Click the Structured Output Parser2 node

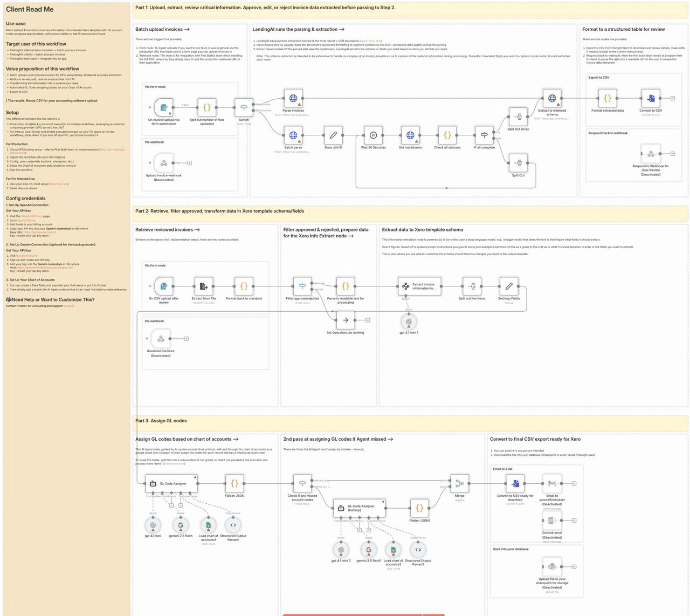click(x=233, y=525)
